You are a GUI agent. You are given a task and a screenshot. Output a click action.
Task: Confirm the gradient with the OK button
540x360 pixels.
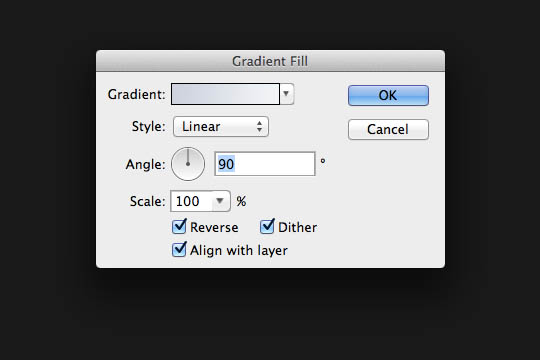[388, 95]
